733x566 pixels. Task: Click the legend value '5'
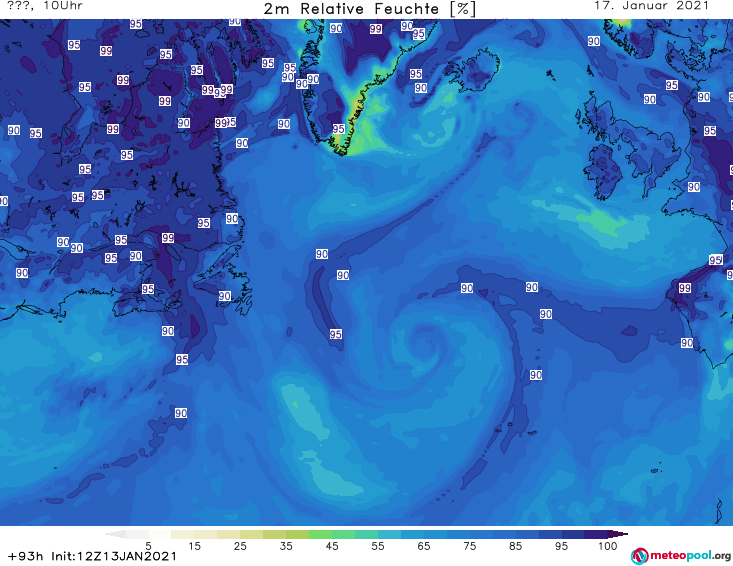[x=148, y=545]
